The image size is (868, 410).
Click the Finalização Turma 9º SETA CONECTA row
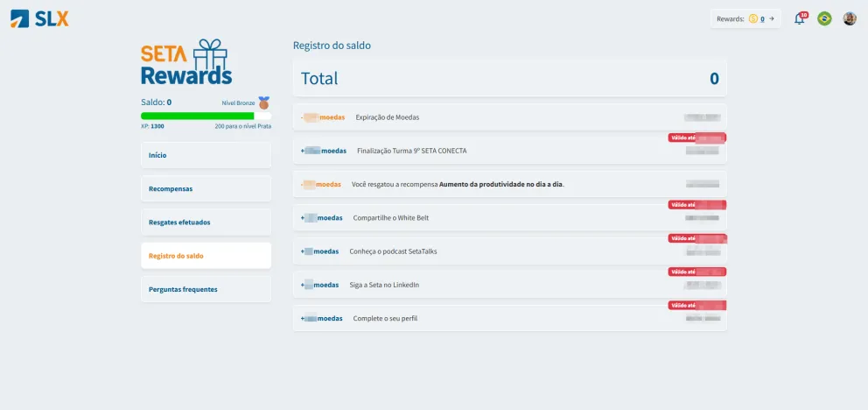click(510, 151)
